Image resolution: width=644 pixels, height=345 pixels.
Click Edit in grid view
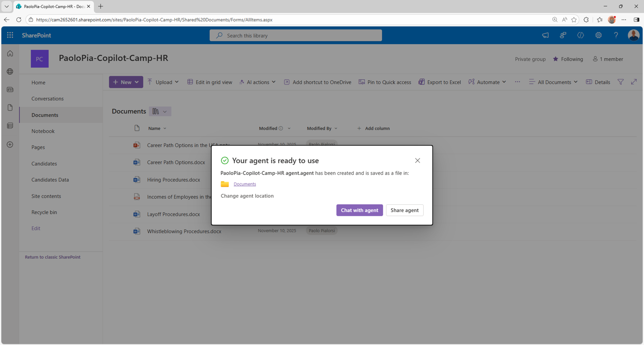[210, 82]
